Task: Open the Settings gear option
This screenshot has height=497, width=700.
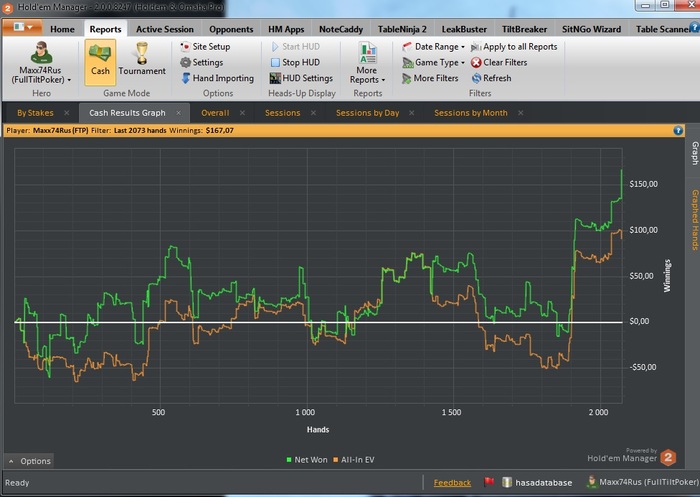Action: [201, 63]
